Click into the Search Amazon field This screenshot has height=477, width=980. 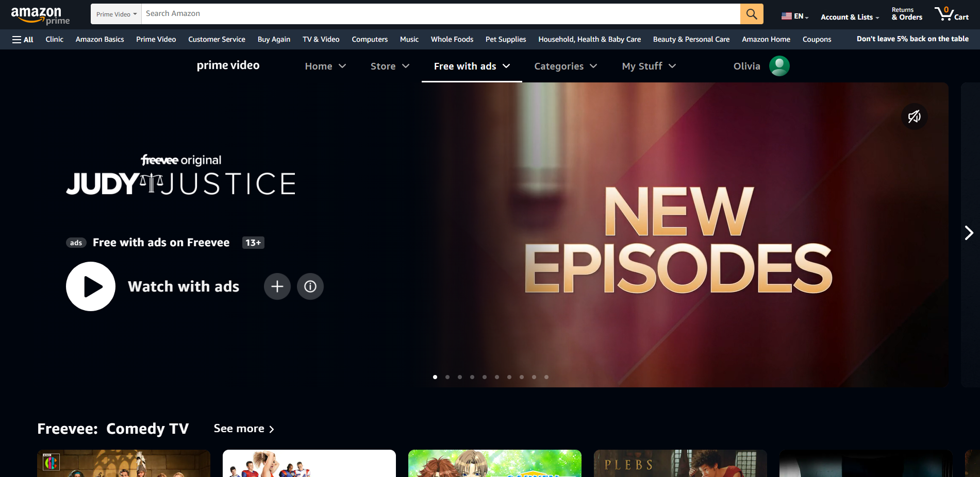coord(440,14)
